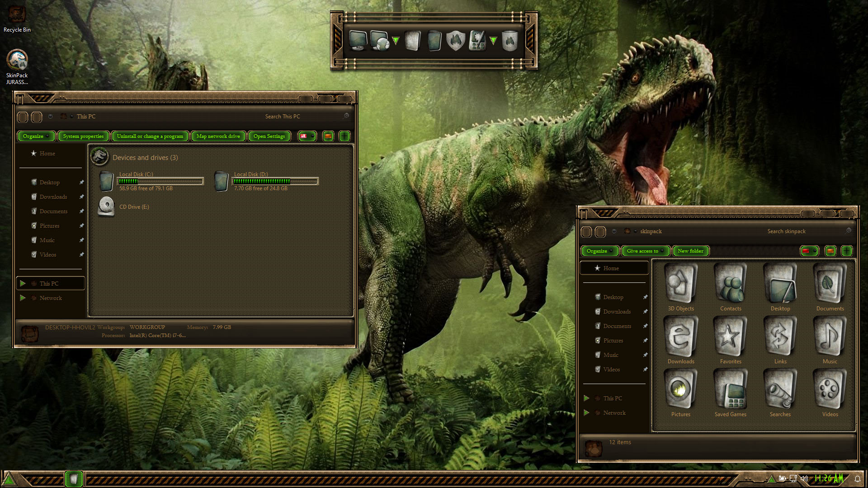Click the CD Drive (E:) icon
The width and height of the screenshot is (868, 488).
106,206
